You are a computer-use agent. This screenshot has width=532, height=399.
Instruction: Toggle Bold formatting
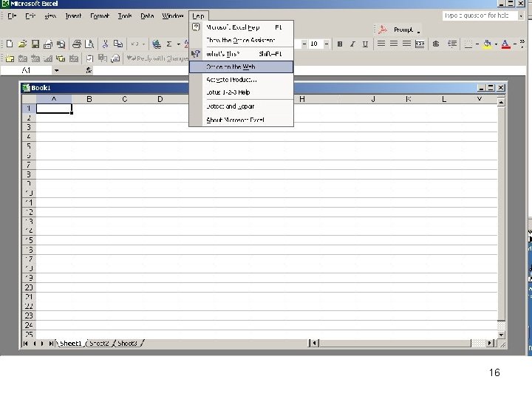pos(340,44)
